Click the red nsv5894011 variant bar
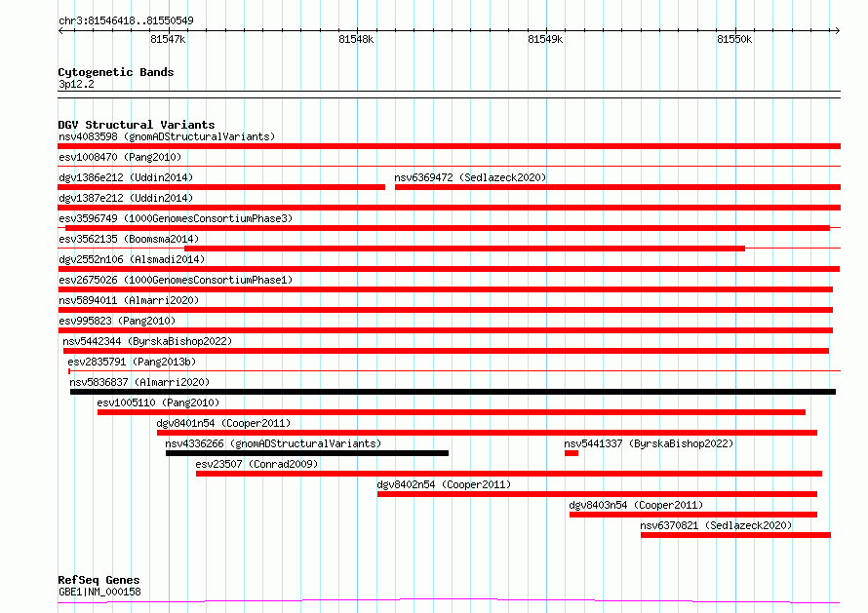This screenshot has width=868, height=613. click(x=445, y=310)
